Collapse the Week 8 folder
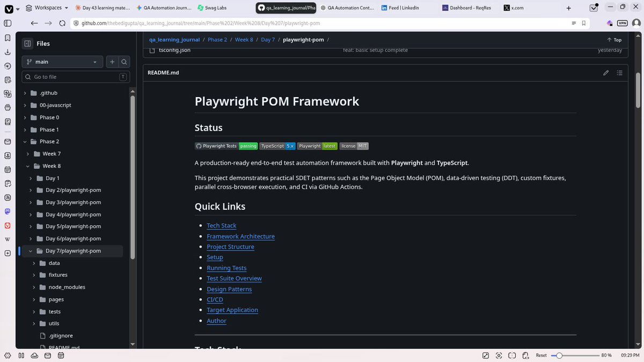Viewport: 644px width, 362px height. click(x=28, y=166)
